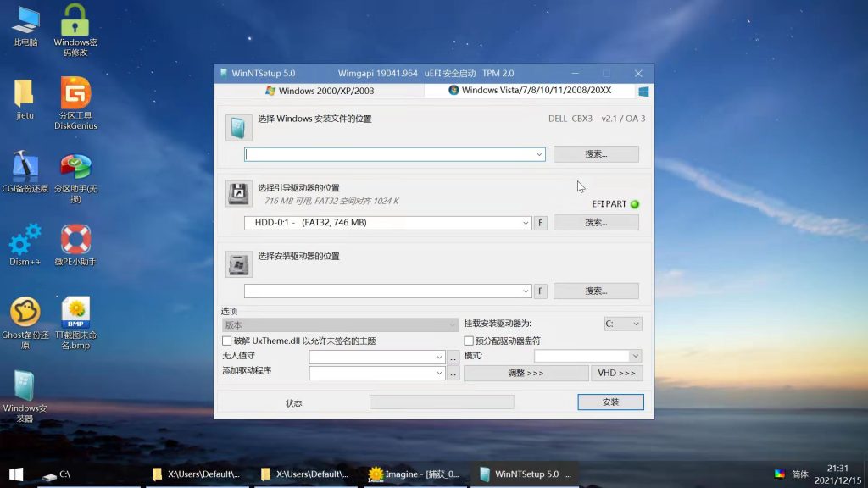Image resolution: width=868 pixels, height=488 pixels.
Task: Open the mount drive letter C: dropdown
Action: [x=623, y=324]
